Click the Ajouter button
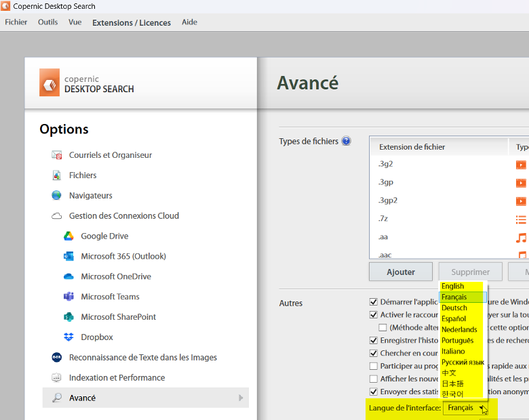529x420 pixels. 401,272
